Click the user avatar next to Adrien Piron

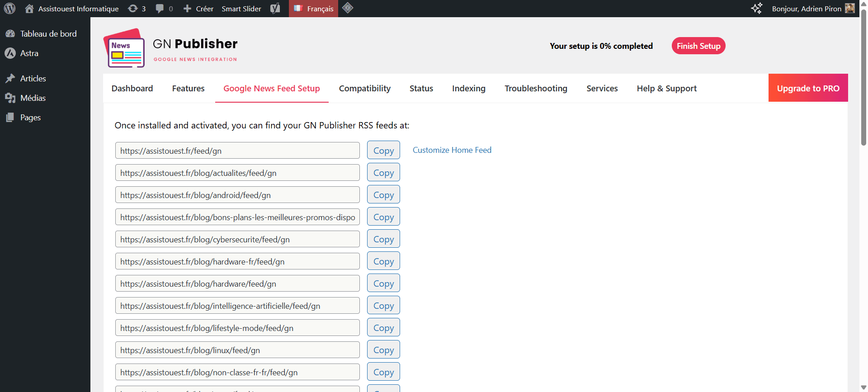pyautogui.click(x=850, y=9)
